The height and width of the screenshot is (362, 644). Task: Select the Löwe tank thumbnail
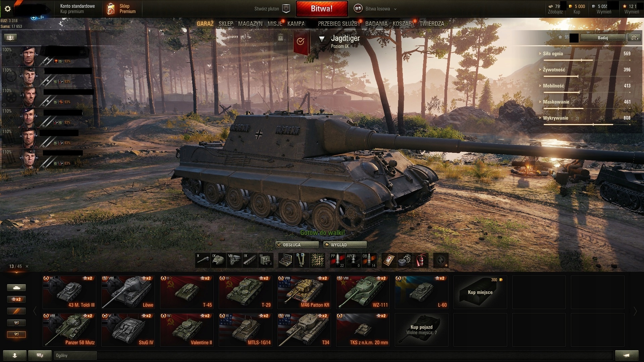point(128,292)
